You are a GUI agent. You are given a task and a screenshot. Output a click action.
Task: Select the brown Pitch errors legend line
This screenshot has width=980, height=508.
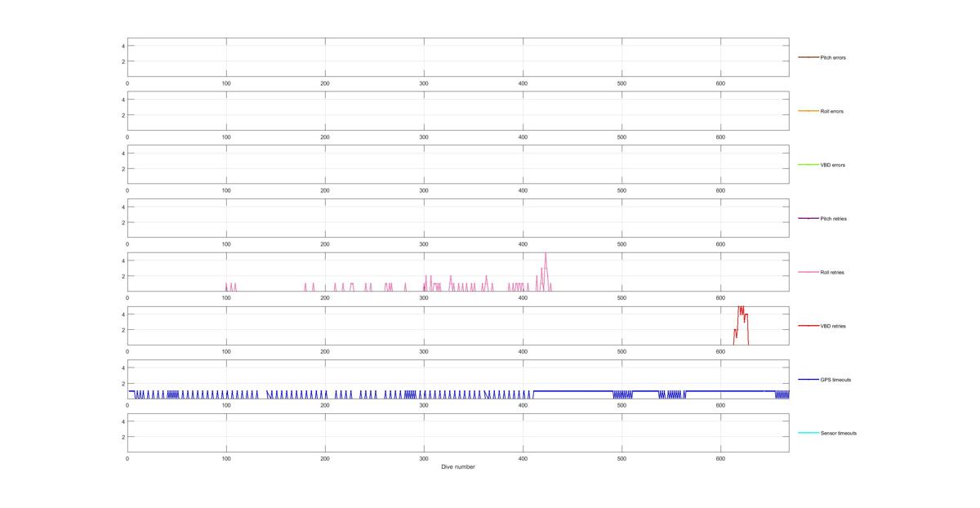coord(808,57)
